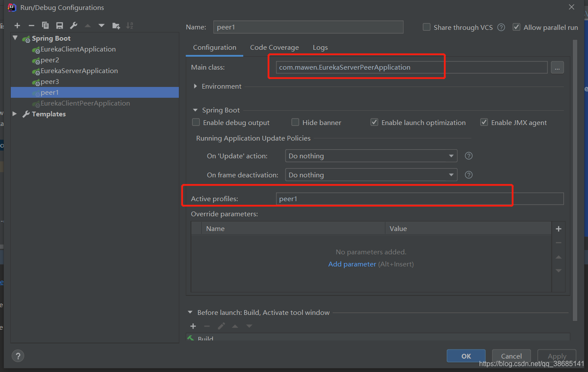This screenshot has width=588, height=372.
Task: Move configuration down in the toolbar
Action: (x=102, y=26)
